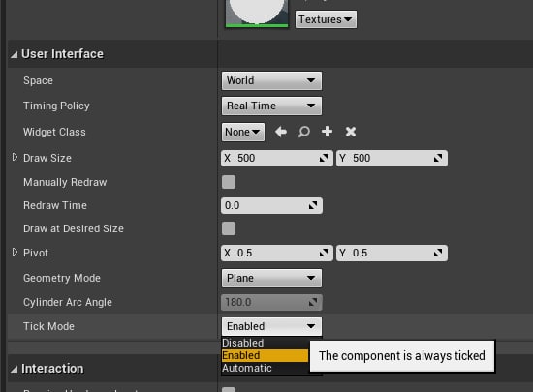533x392 pixels.
Task: Click the Draw Size X spin arrow icon
Action: tap(324, 158)
